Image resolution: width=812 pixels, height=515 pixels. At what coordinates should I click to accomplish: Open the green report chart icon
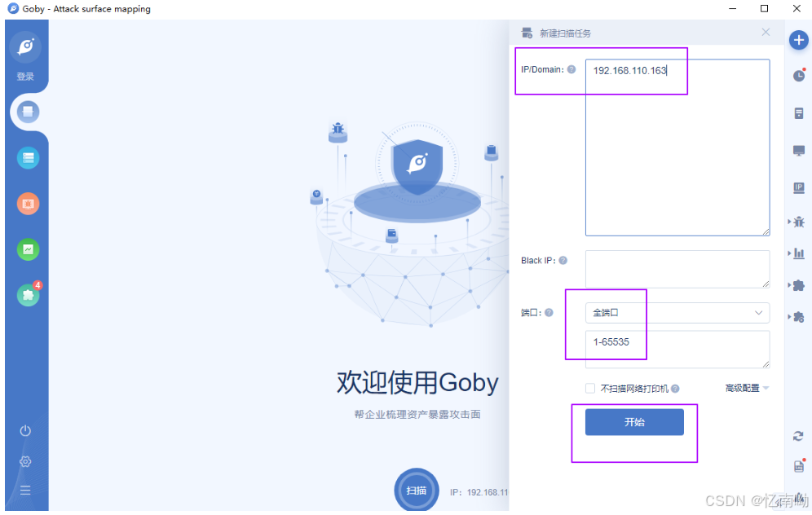pos(28,249)
